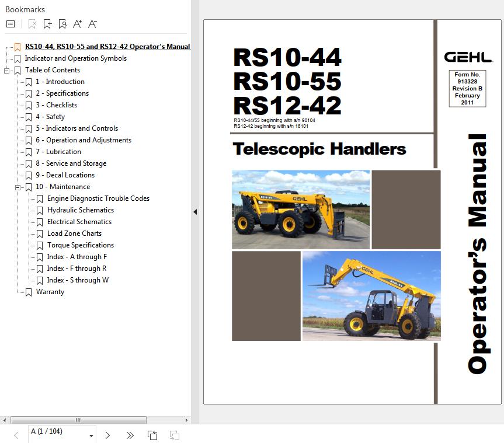Click the find bookmark icon
The width and height of the screenshot is (504, 443).
click(x=62, y=24)
